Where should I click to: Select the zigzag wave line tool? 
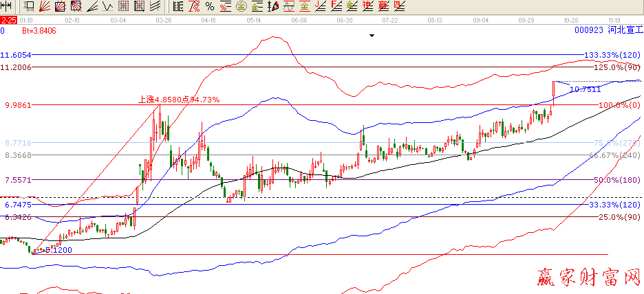(x=107, y=7)
